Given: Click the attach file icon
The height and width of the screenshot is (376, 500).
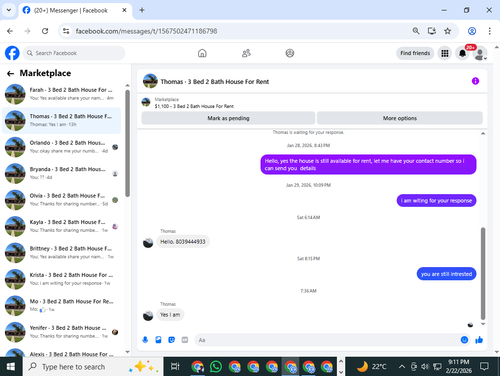Looking at the screenshot, I should (158, 340).
